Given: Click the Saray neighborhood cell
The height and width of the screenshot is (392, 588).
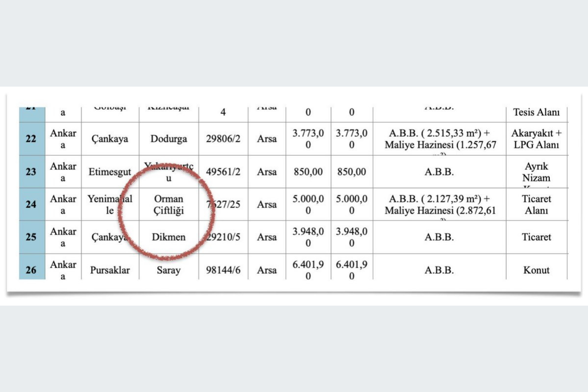Looking at the screenshot, I should [x=169, y=270].
